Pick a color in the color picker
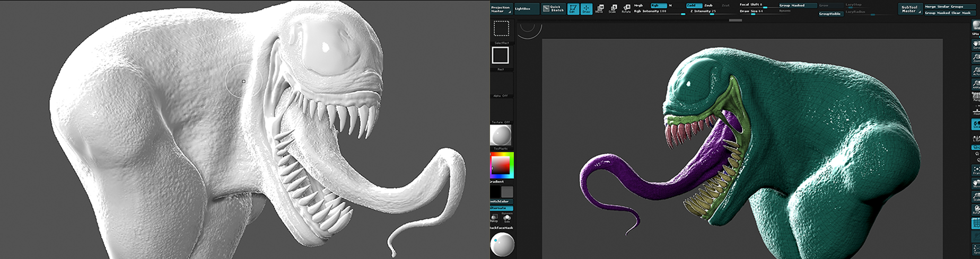This screenshot has height=259, width=980. [501, 165]
